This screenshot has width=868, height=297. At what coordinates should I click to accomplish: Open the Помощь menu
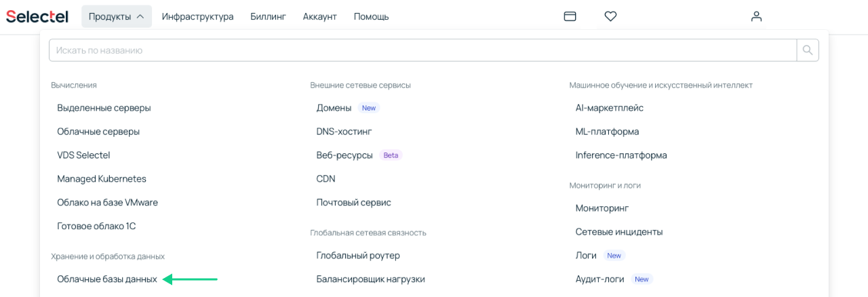pos(371,16)
